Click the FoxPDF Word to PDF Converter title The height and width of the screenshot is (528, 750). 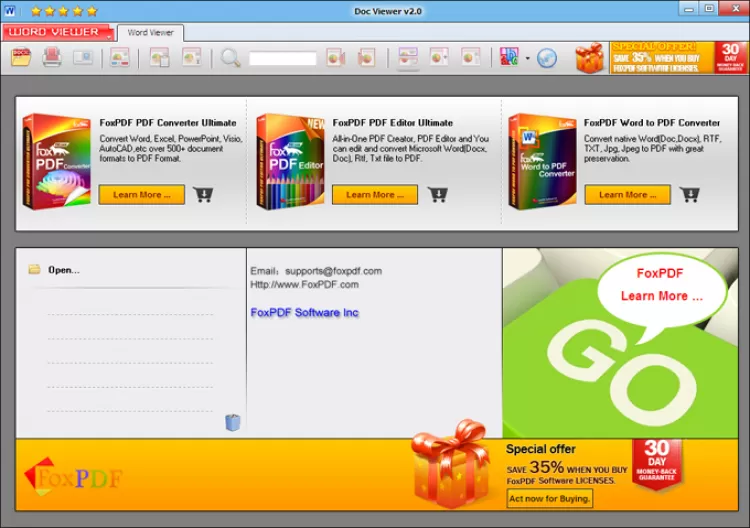[x=651, y=123]
